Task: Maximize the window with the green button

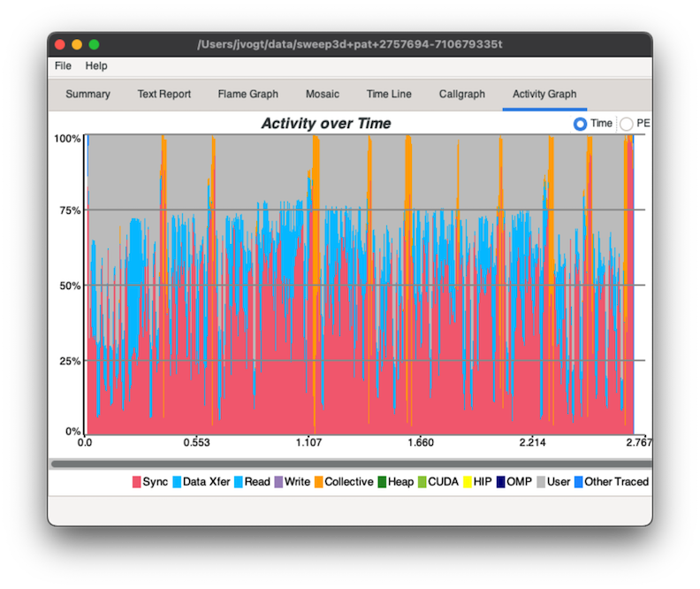Action: click(x=94, y=44)
